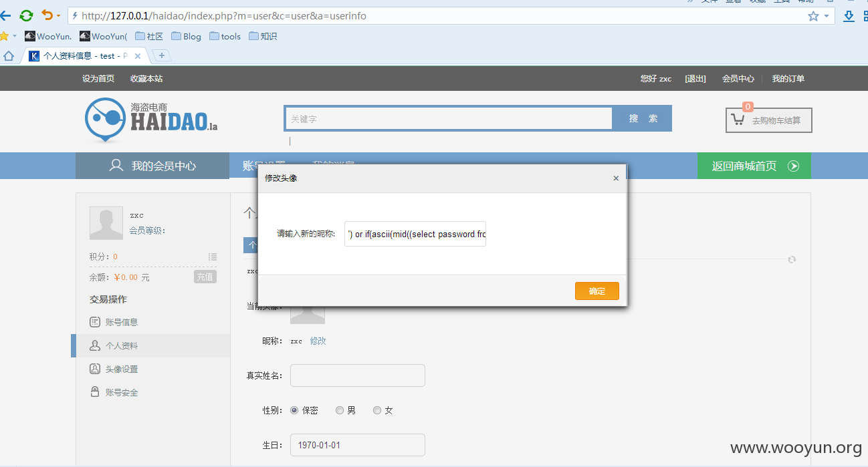Close the 修改头像 dialog with ×
Screen dimensions: 868x467
point(616,178)
